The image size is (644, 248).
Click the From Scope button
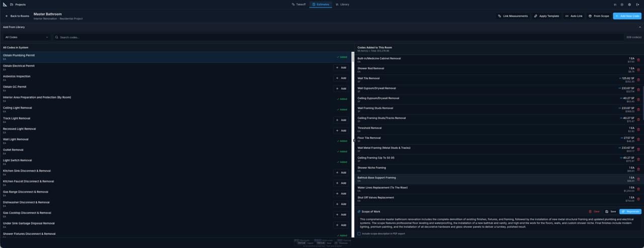tap(599, 16)
